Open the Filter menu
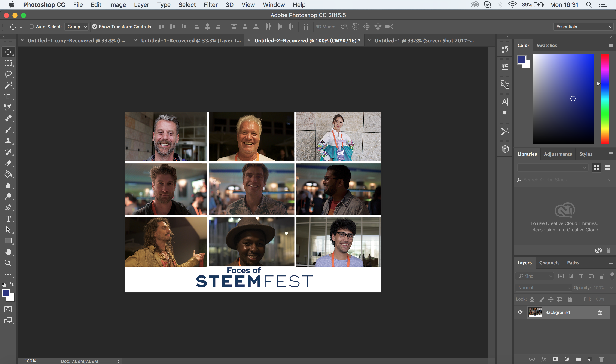 (210, 5)
